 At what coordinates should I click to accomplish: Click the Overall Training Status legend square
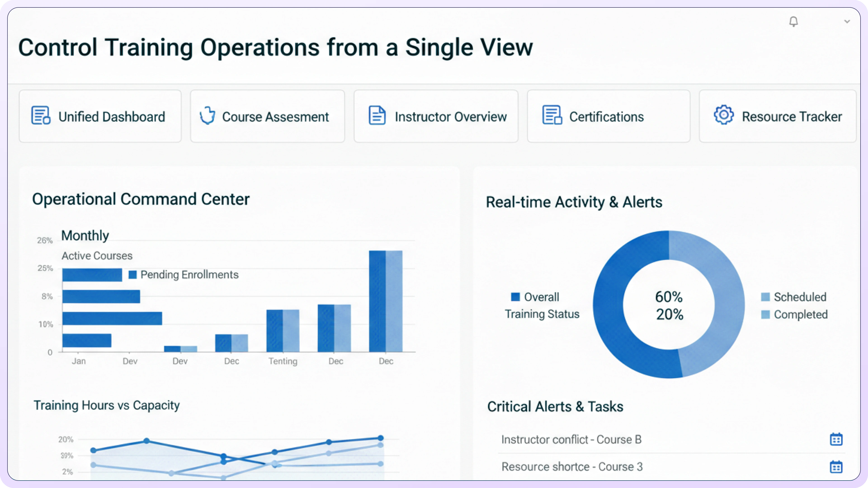[x=515, y=297]
